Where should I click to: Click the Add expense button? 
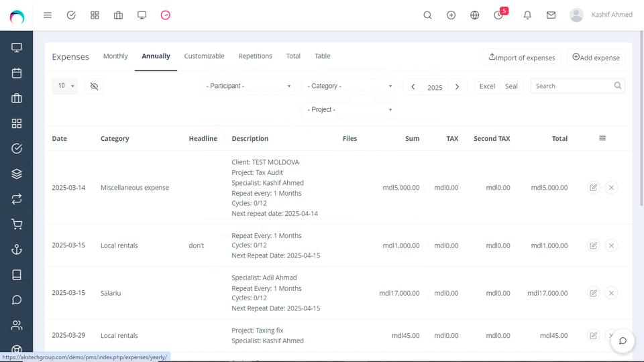click(x=596, y=58)
